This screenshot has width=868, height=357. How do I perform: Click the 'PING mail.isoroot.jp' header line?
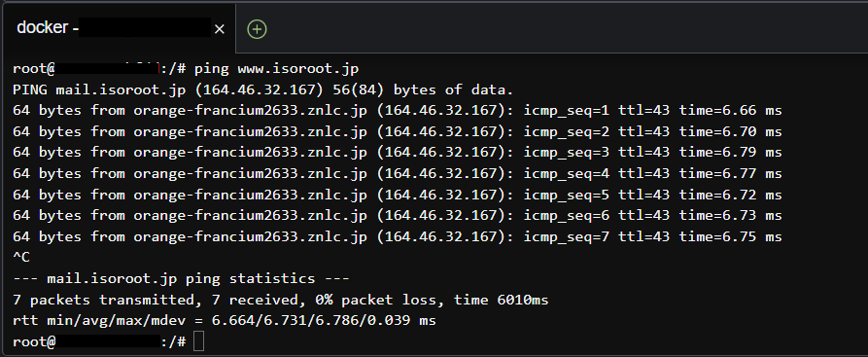pyautogui.click(x=263, y=89)
